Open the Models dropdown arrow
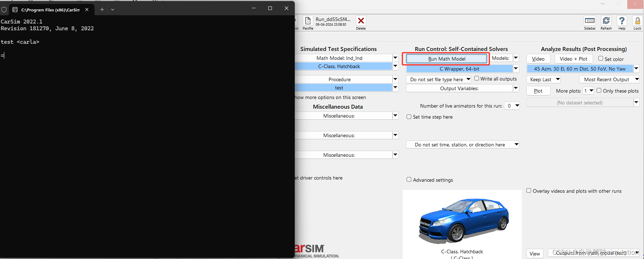The image size is (644, 259). point(516,58)
